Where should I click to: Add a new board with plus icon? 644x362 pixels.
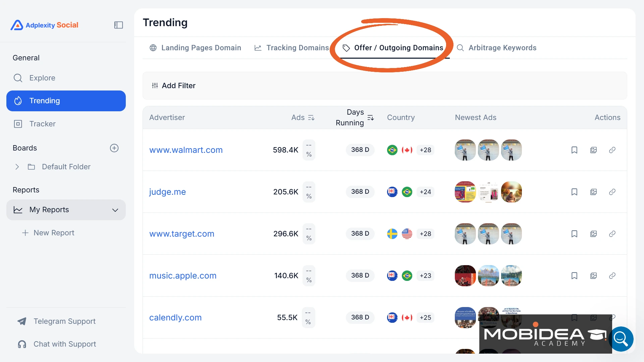coord(114,148)
